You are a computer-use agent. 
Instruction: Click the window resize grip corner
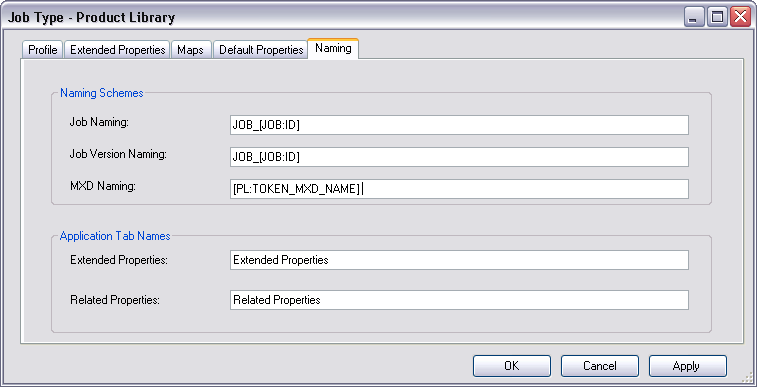[749, 378]
